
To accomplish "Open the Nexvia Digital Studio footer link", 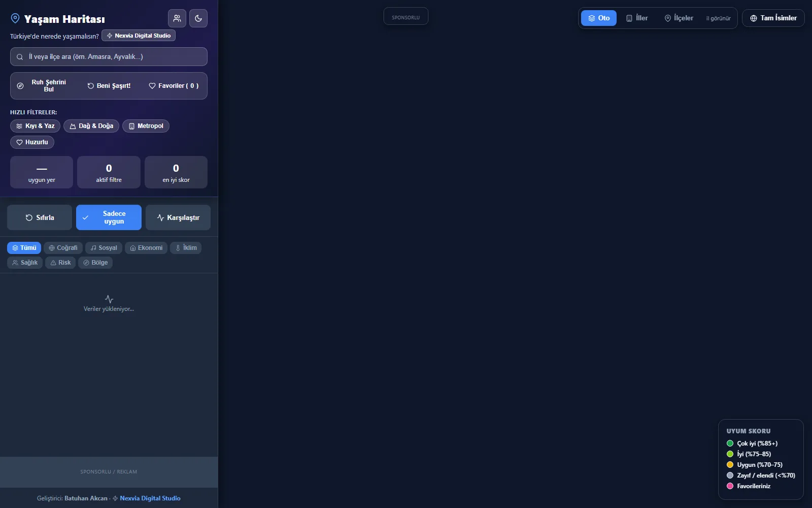I will tap(150, 498).
